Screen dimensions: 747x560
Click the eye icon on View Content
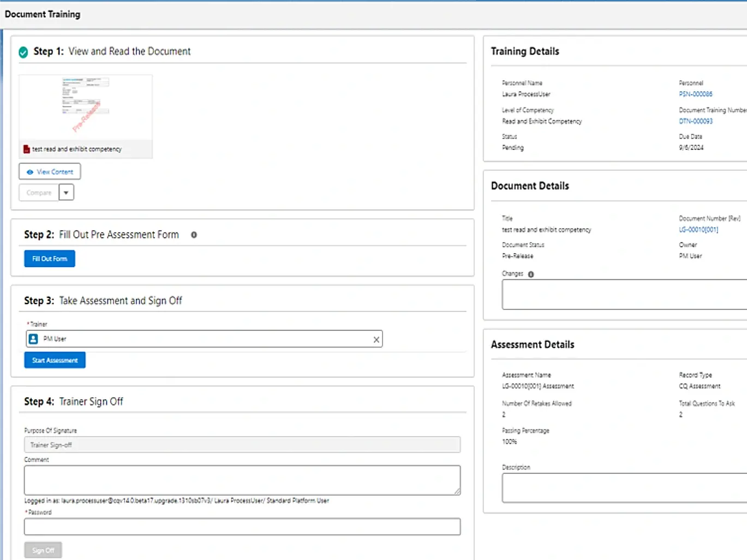[x=30, y=172]
